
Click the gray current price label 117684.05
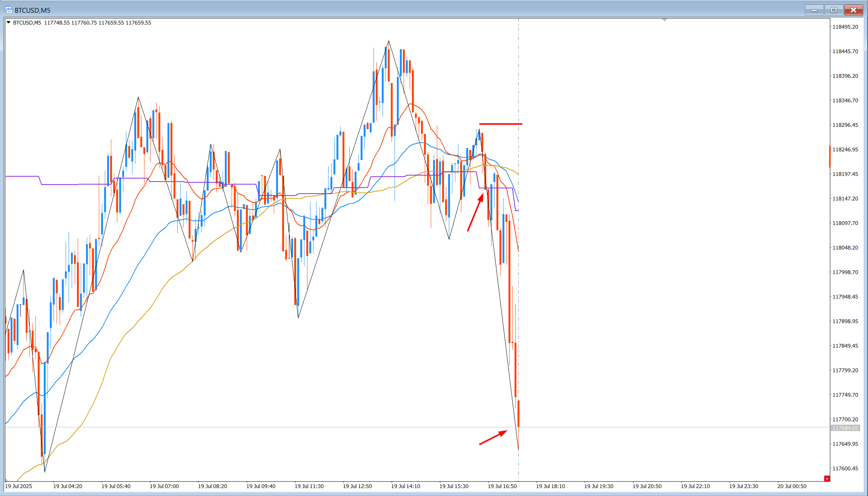tap(845, 428)
